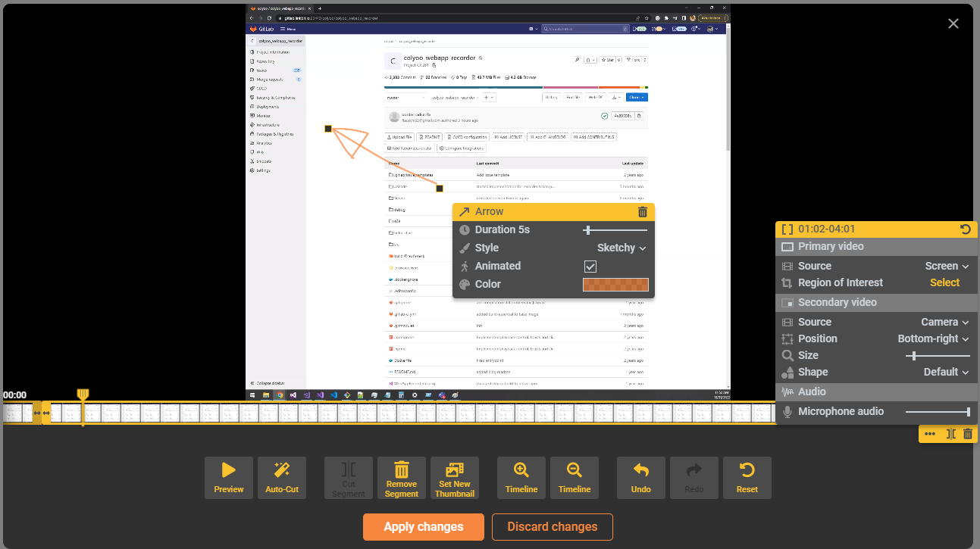
Task: Click the Secondary video section header
Action: [876, 302]
